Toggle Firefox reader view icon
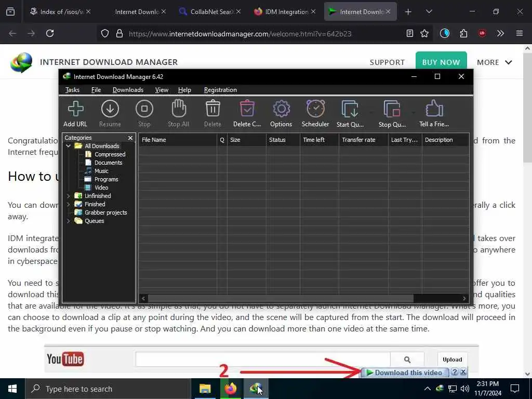 [410, 33]
